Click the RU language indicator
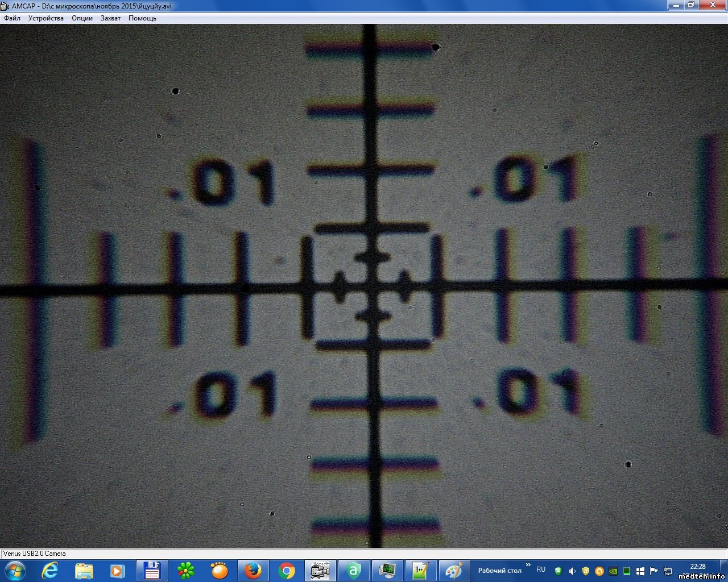The height and width of the screenshot is (582, 728). pyautogui.click(x=541, y=569)
